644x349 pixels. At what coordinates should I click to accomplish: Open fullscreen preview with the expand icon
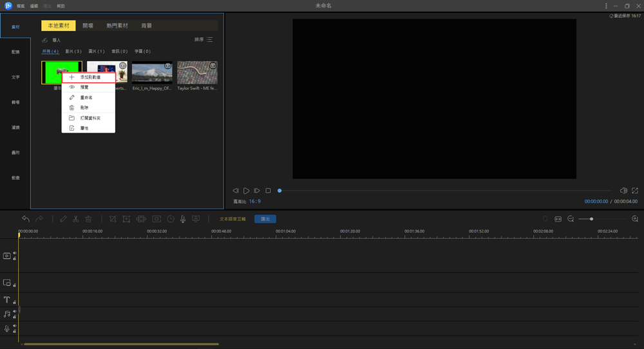point(635,191)
